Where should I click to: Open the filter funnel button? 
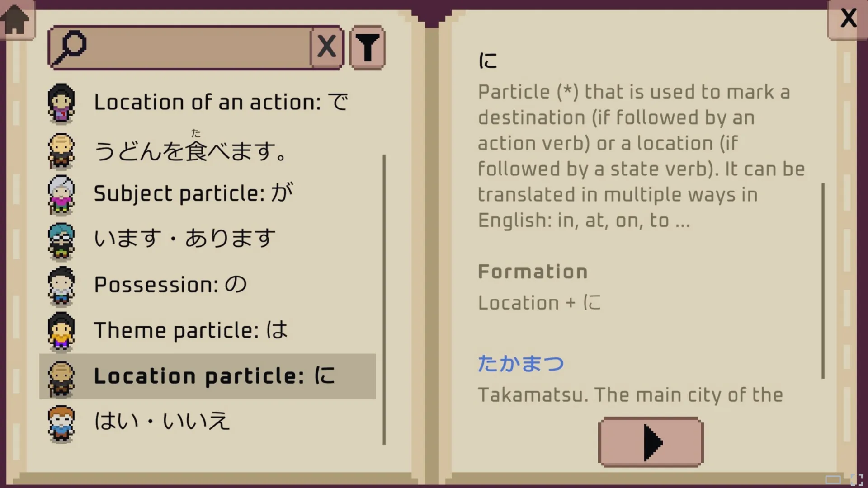click(367, 47)
